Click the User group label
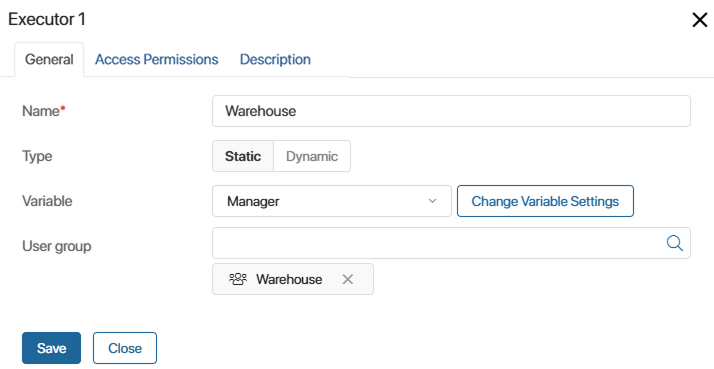 tap(57, 246)
